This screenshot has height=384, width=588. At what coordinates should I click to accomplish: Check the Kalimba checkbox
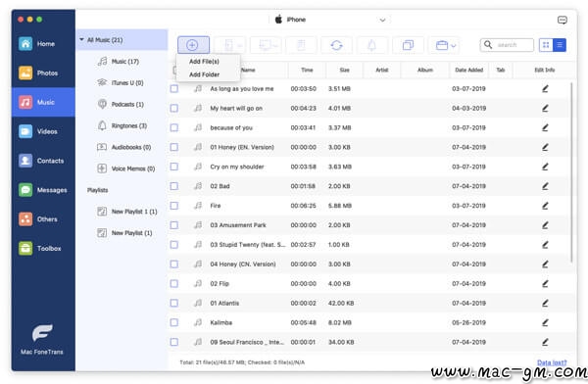pyautogui.click(x=174, y=323)
